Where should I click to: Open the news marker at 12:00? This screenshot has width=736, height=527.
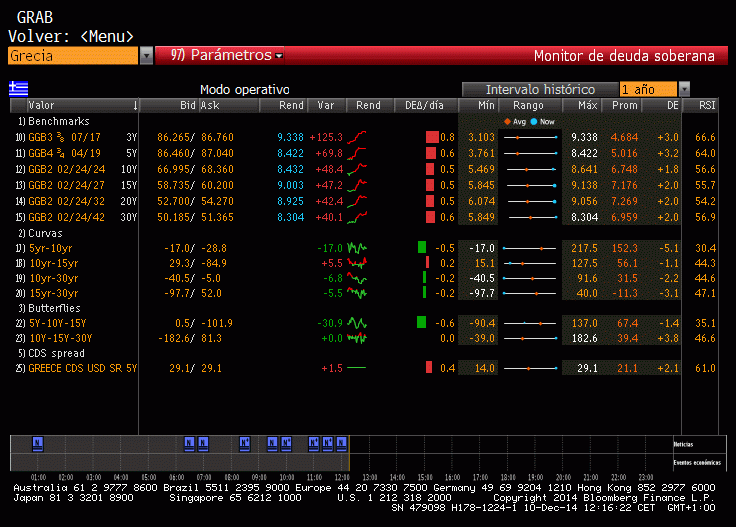341,443
